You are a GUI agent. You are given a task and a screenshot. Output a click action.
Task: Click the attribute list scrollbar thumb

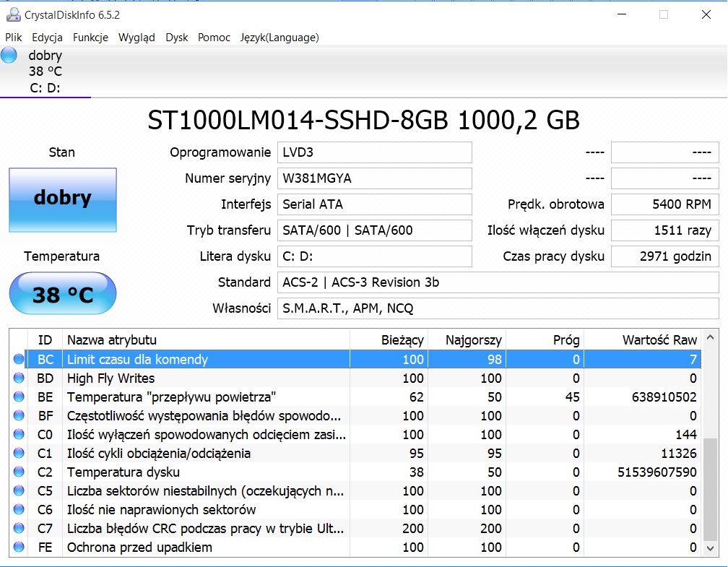[x=710, y=490]
